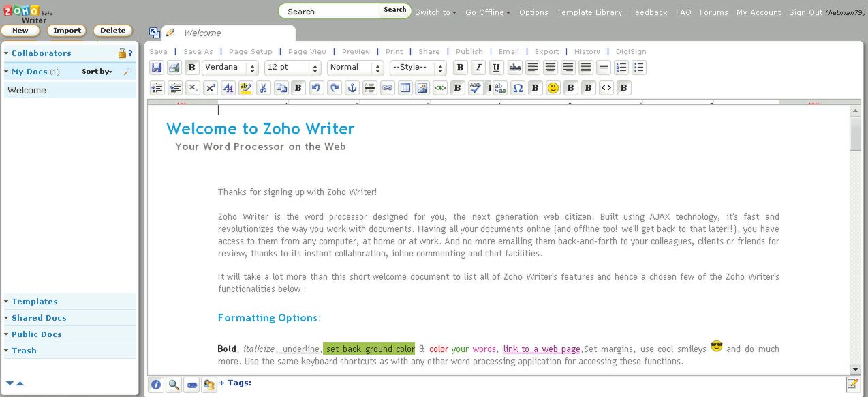
Task: Toggle bold button beside the italic button
Action: click(461, 68)
